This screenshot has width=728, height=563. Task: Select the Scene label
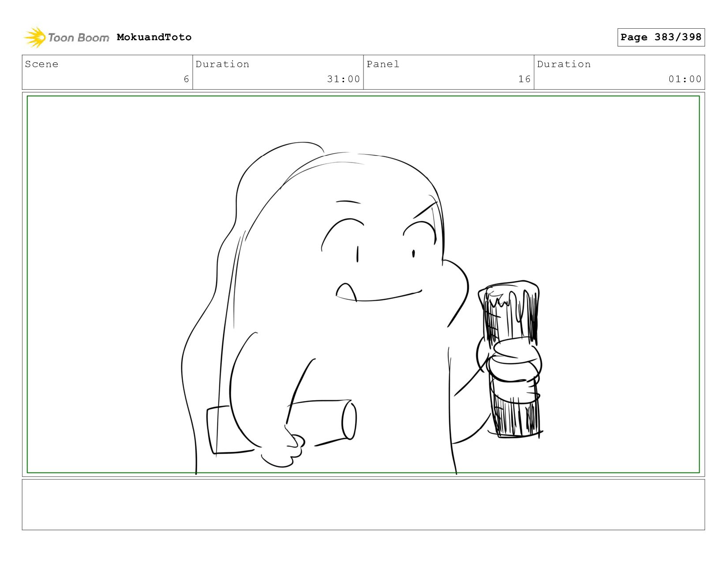(x=41, y=64)
